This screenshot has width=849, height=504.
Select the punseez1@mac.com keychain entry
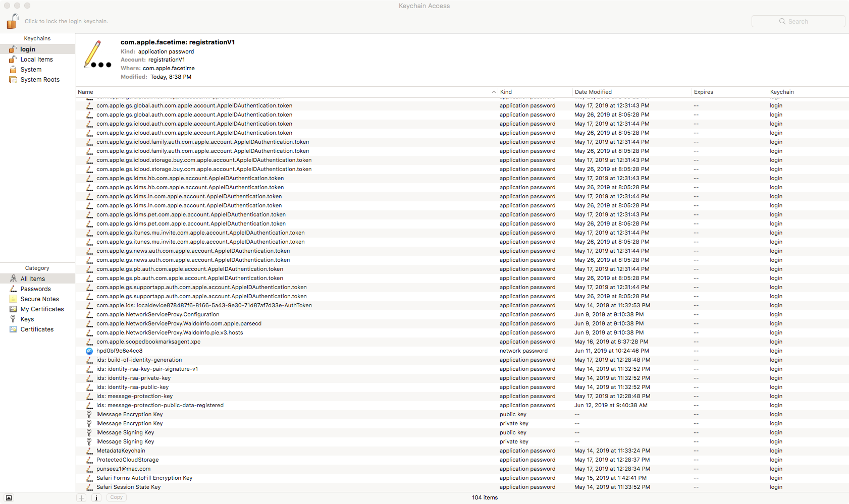coord(123,469)
